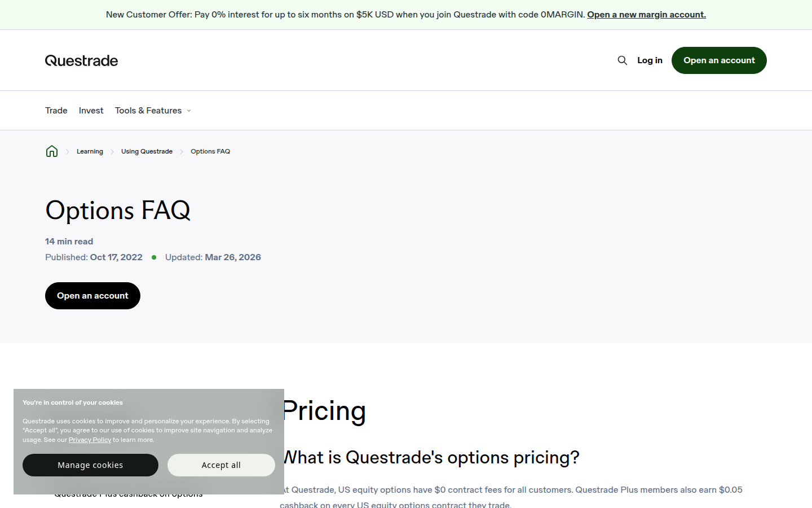Open the Invest menu
Viewport: 812px width, 508px height.
(91, 111)
